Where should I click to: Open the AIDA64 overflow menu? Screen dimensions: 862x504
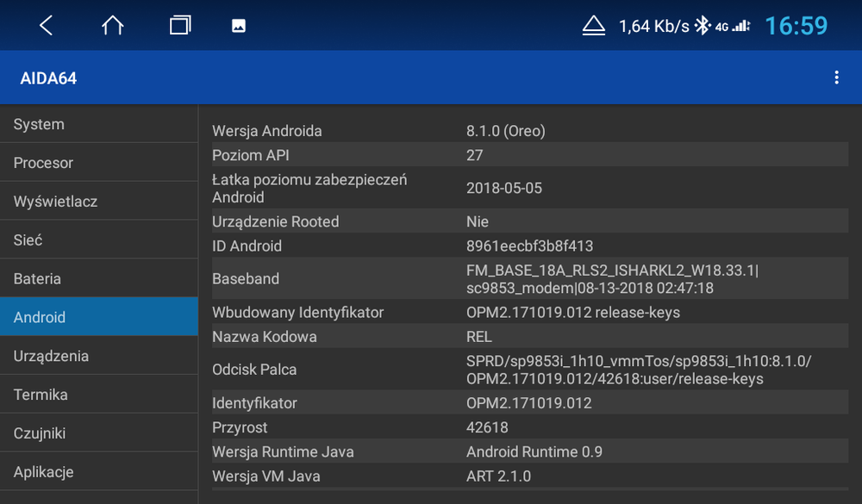(835, 77)
